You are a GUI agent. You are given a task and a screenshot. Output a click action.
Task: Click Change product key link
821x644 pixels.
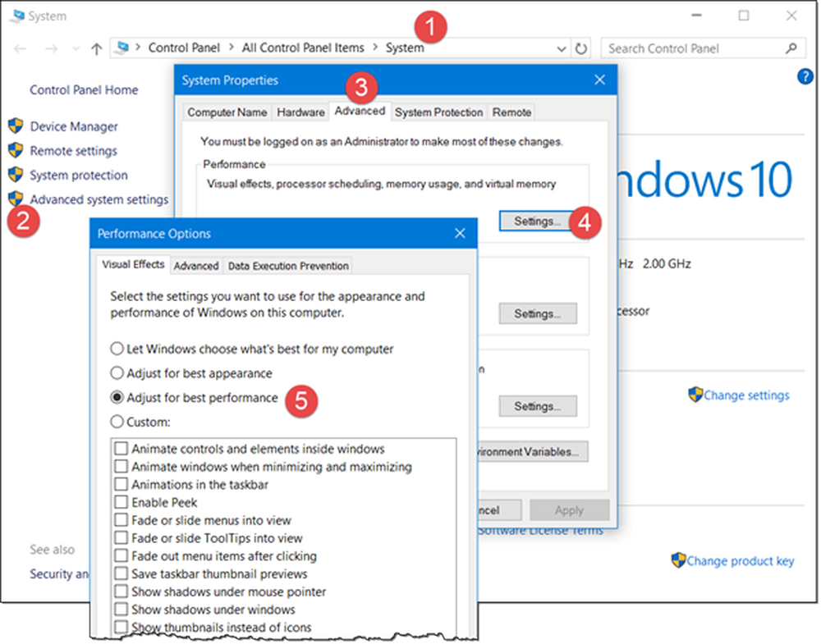point(741,561)
